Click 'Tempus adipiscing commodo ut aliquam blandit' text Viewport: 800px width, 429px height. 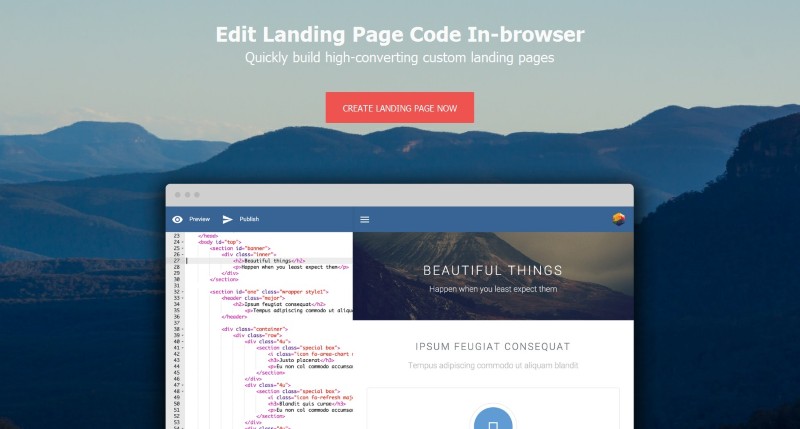coord(493,365)
